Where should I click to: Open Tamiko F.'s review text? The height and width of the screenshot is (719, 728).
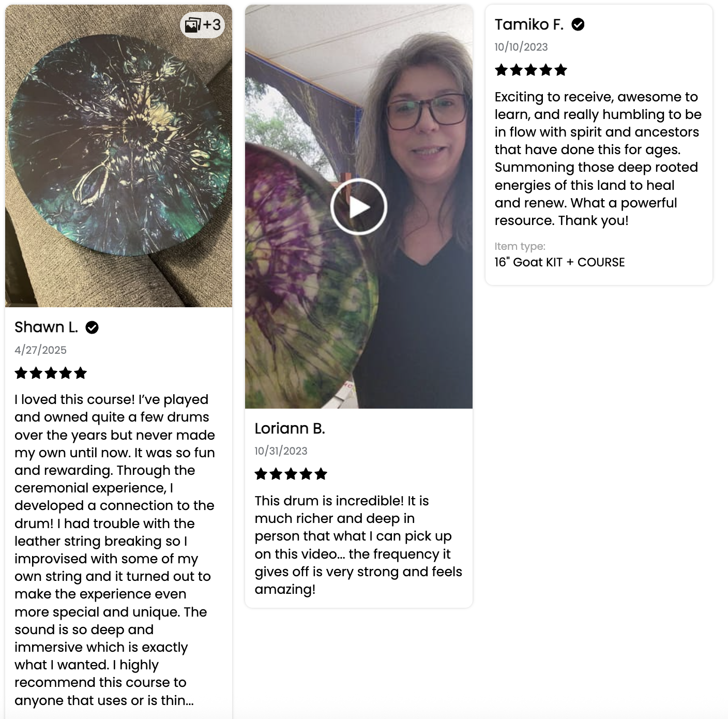[x=598, y=159]
